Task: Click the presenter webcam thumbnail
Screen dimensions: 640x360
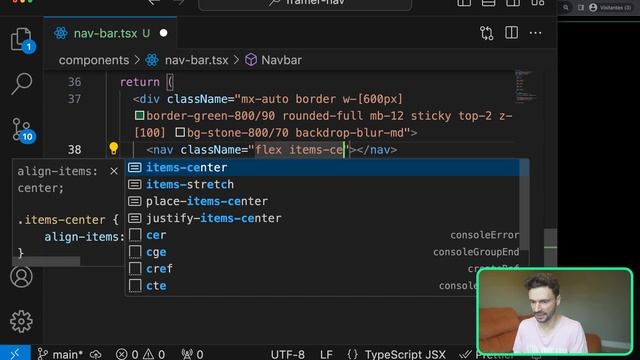Action: (555, 311)
